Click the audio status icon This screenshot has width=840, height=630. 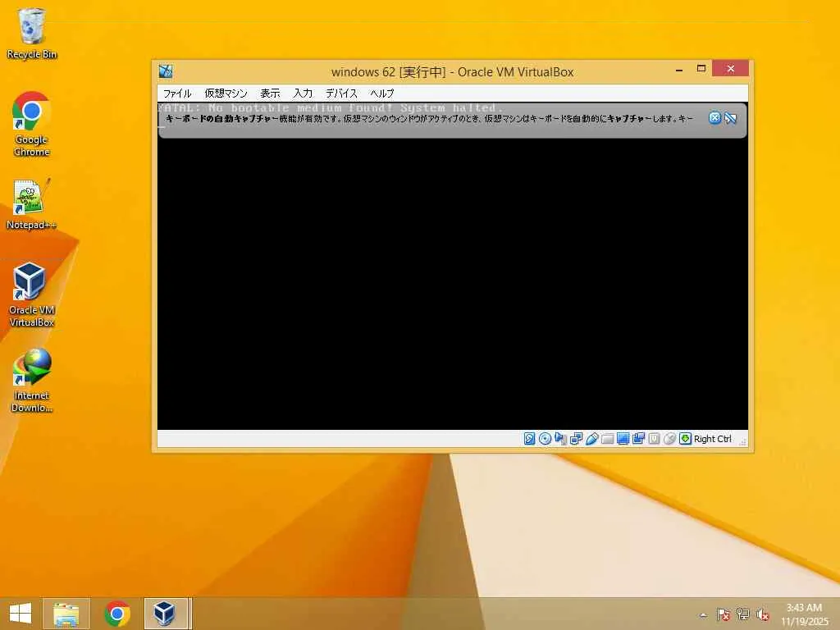tap(560, 439)
